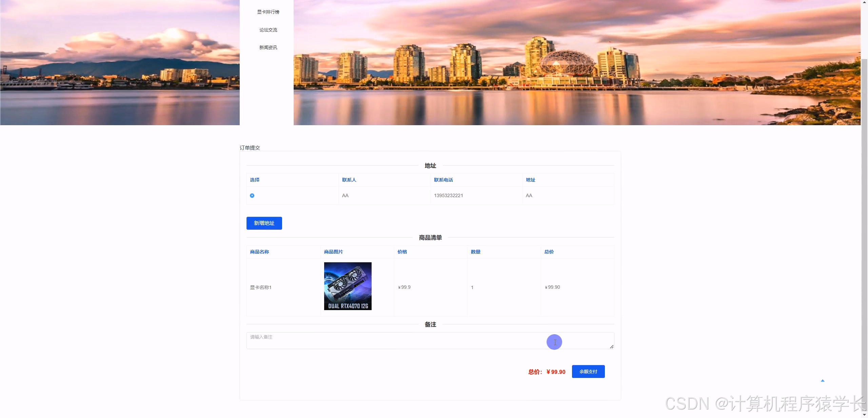The width and height of the screenshot is (868, 418).
Task: Click phone number 13953232221 cell
Action: (x=448, y=195)
